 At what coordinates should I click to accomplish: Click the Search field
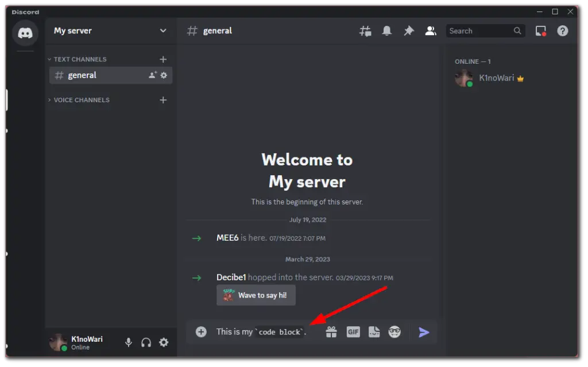click(x=482, y=30)
